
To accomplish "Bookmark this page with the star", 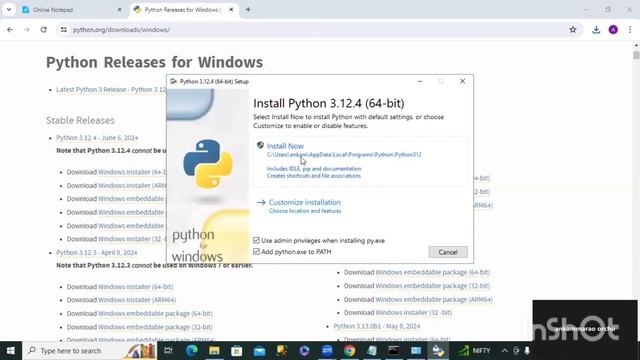I will click(573, 29).
